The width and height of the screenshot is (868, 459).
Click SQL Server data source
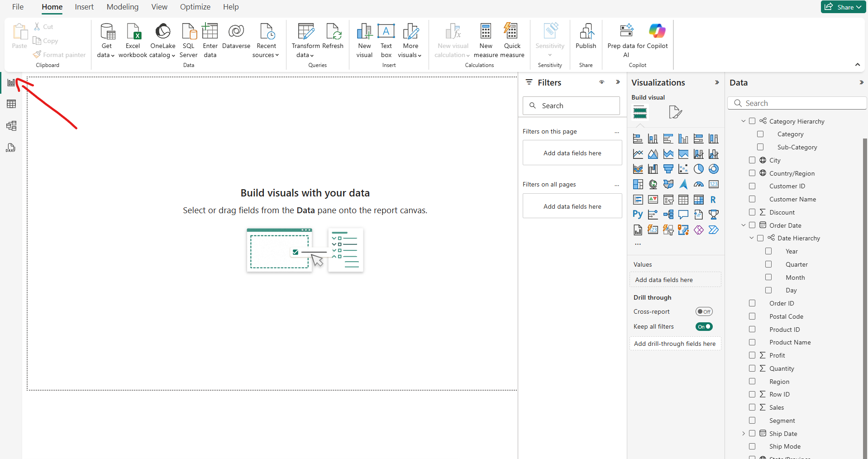[x=188, y=41]
